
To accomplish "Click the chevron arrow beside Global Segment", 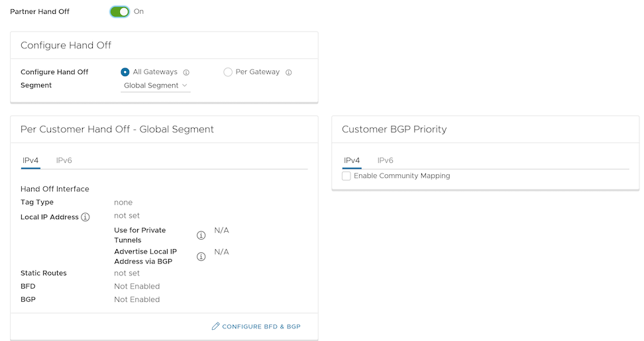I will point(185,85).
